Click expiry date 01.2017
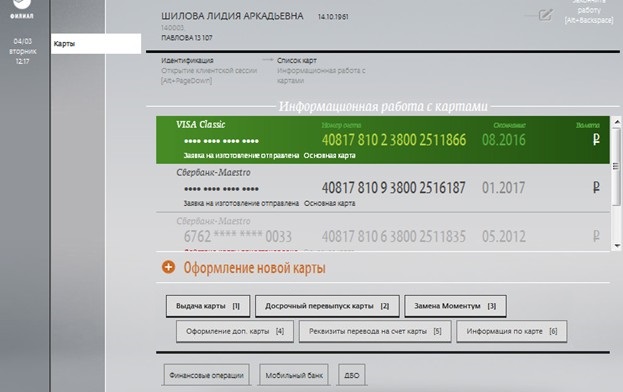Viewport: 623px width, 392px height. click(x=503, y=187)
